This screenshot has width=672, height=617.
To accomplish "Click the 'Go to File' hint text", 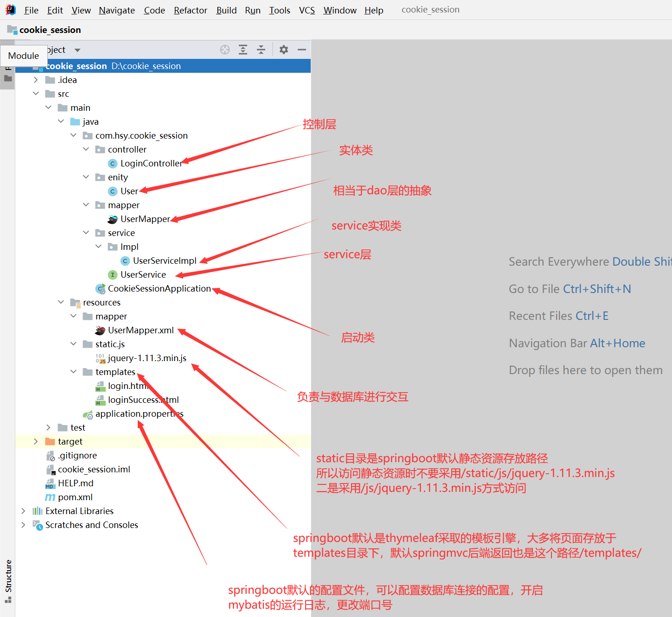I will [534, 289].
